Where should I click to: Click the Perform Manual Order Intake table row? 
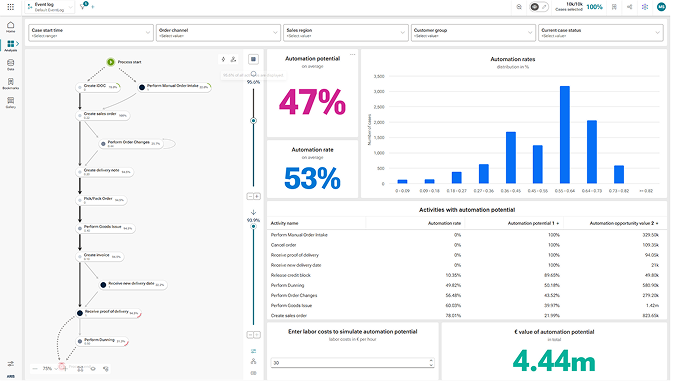click(x=466, y=235)
